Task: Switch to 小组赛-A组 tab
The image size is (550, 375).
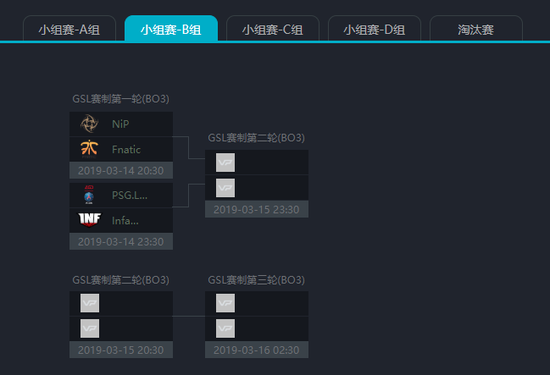Action: [x=69, y=28]
